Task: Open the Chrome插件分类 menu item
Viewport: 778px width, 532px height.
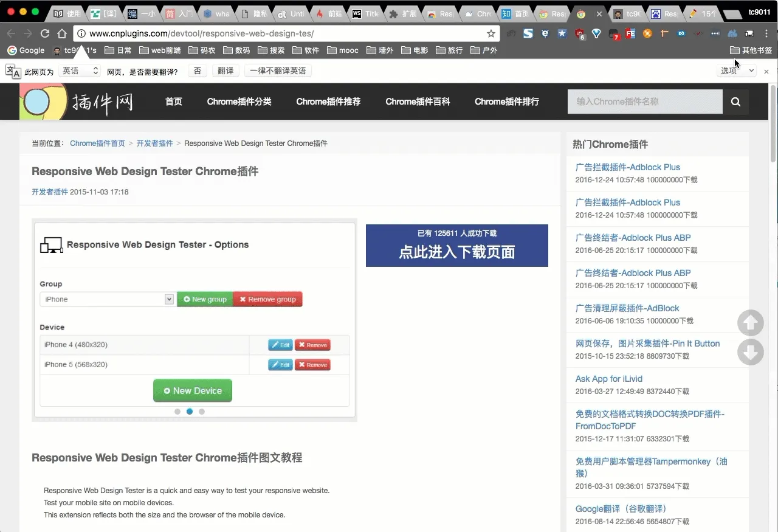Action: pyautogui.click(x=239, y=102)
